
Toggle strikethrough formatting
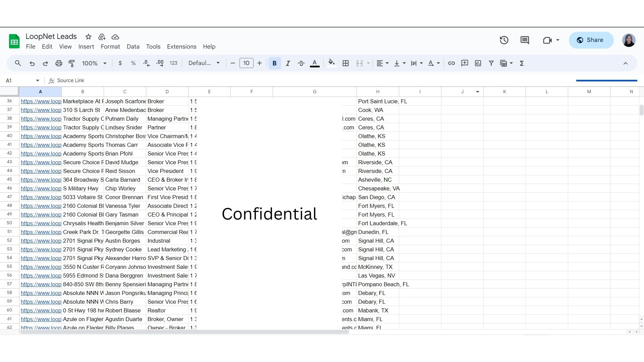(301, 63)
